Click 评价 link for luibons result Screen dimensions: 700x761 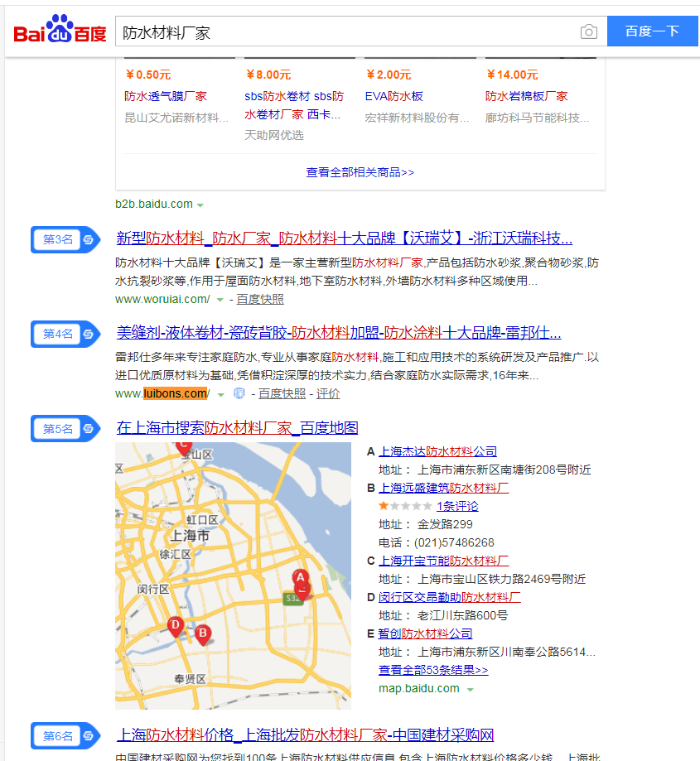(x=328, y=393)
